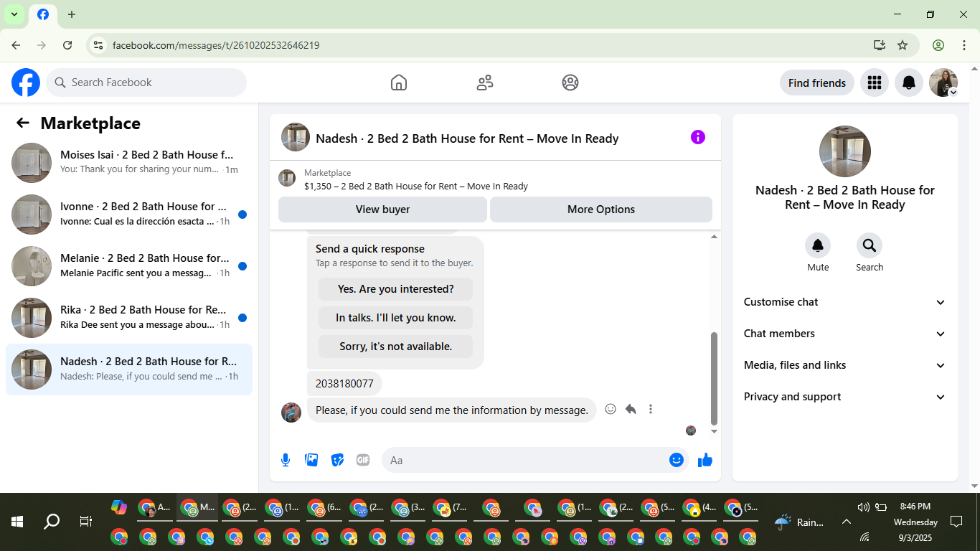Click the Search Facebook field
This screenshot has height=551, width=980.
coord(146,83)
